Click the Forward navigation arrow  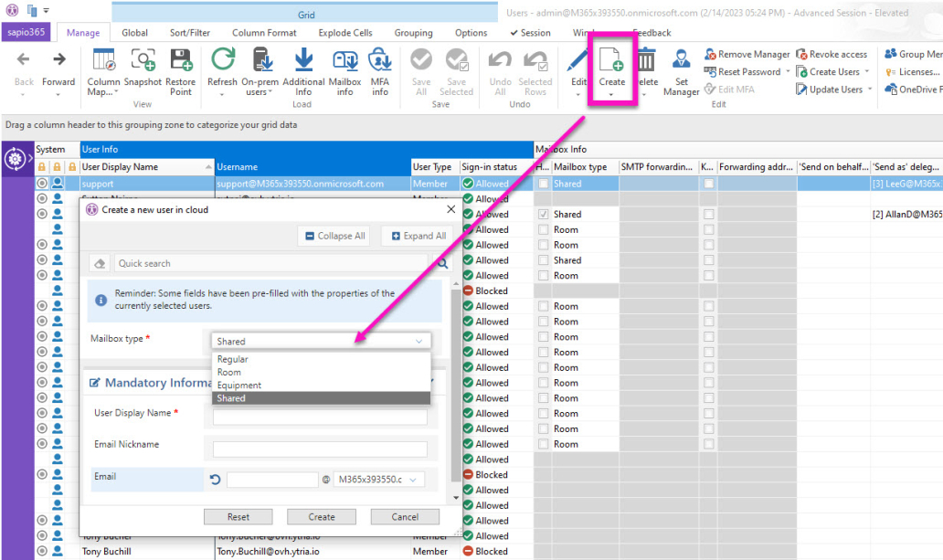coord(58,59)
